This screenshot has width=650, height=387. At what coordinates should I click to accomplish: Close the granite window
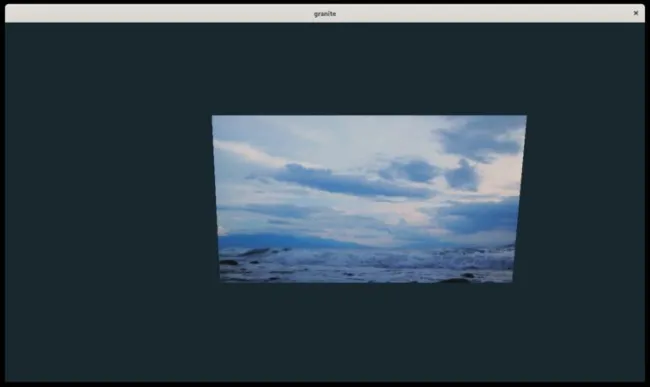click(635, 13)
